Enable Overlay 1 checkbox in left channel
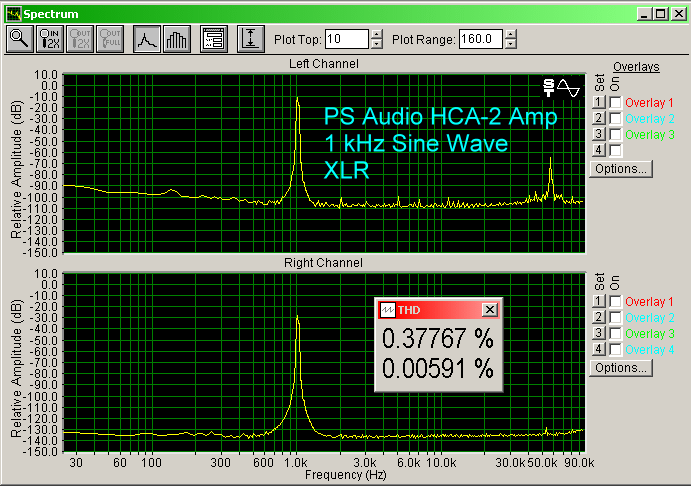 click(x=615, y=103)
